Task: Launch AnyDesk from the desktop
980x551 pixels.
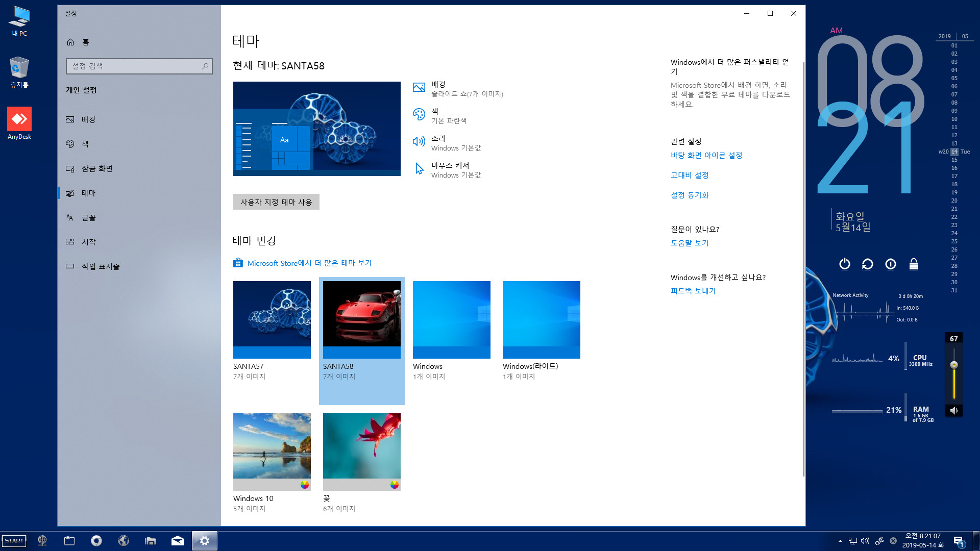Action: 19,123
